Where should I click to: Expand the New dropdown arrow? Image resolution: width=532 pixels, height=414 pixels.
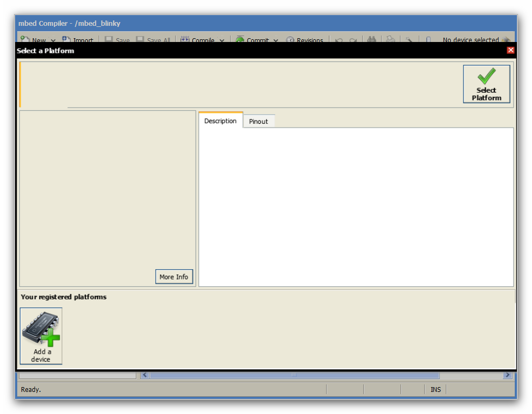click(53, 40)
